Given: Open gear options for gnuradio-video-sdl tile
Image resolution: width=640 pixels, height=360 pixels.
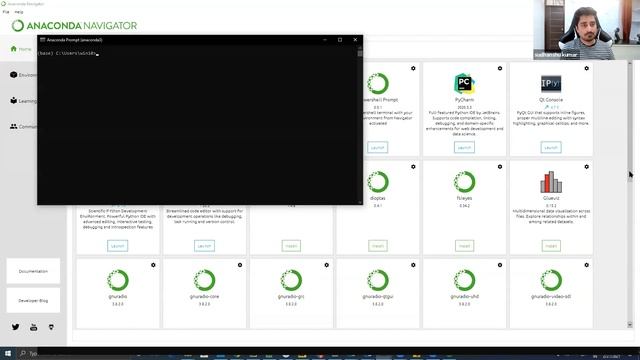Looking at the screenshot, I should [587, 265].
